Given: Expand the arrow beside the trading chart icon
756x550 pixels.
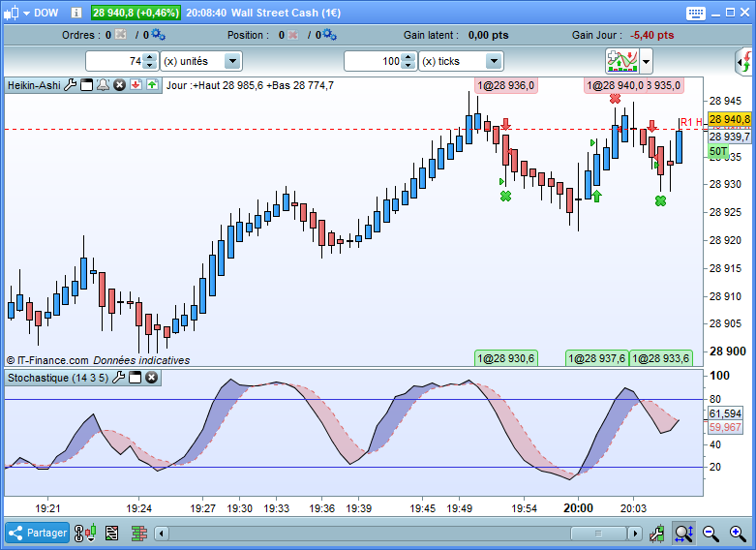Looking at the screenshot, I should (646, 62).
